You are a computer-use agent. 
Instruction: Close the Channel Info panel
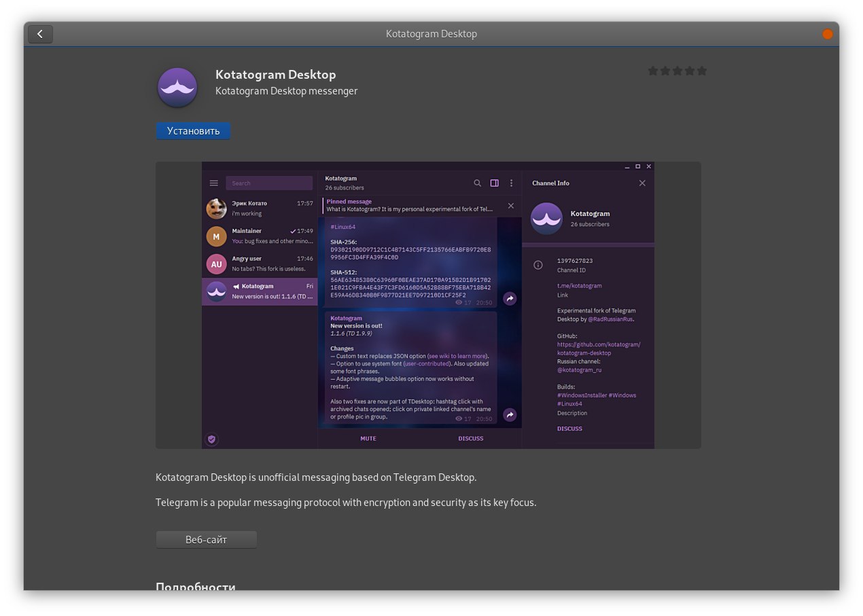(642, 183)
